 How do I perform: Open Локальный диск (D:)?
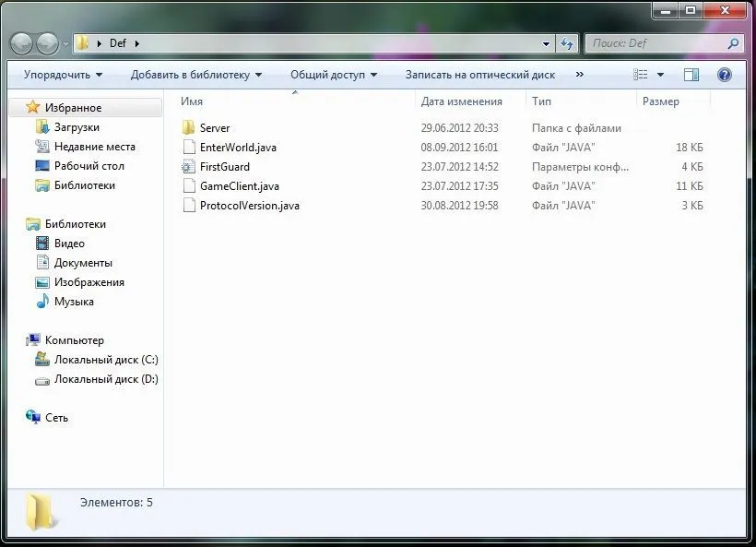tap(106, 378)
